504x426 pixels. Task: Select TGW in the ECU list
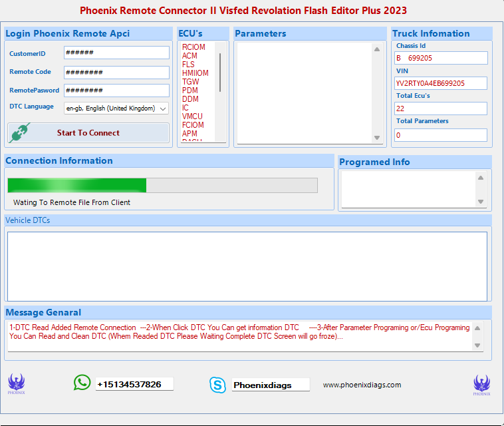point(190,82)
